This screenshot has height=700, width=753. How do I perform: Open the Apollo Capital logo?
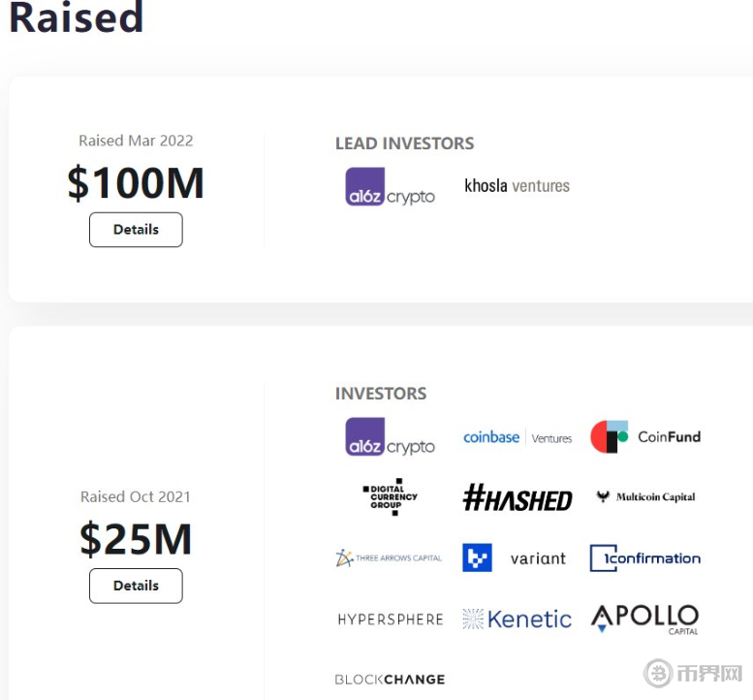pos(645,619)
